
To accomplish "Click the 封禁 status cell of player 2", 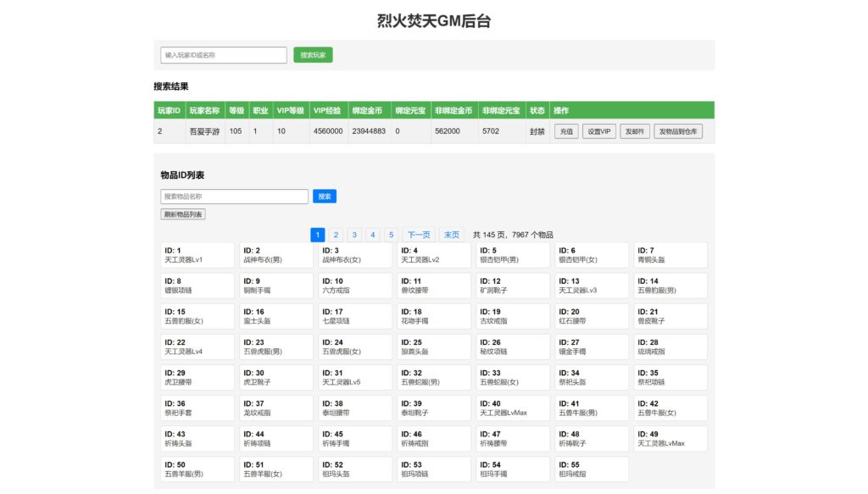I will click(x=537, y=131).
